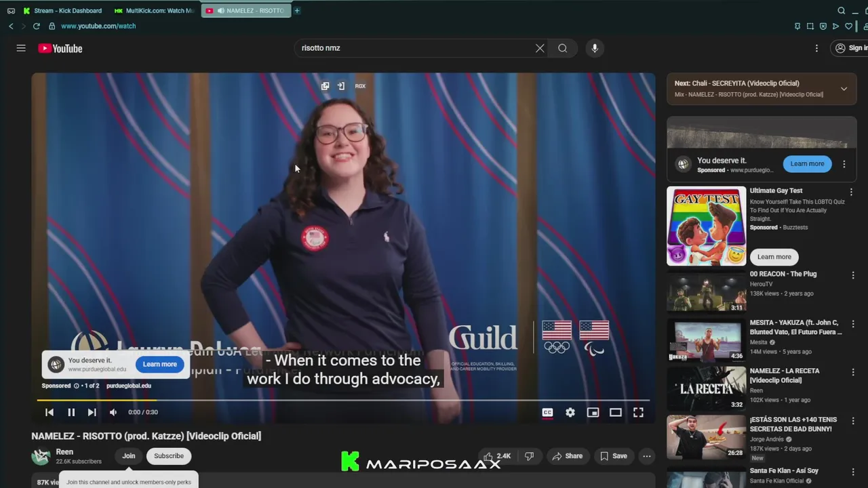868x488 pixels.
Task: Reload the page with the refresh icon
Action: coord(35,26)
